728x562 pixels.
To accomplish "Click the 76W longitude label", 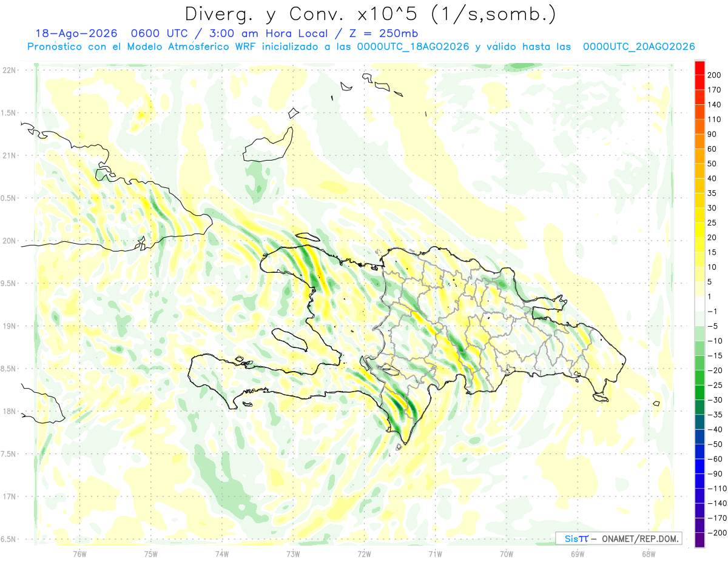I will point(79,554).
